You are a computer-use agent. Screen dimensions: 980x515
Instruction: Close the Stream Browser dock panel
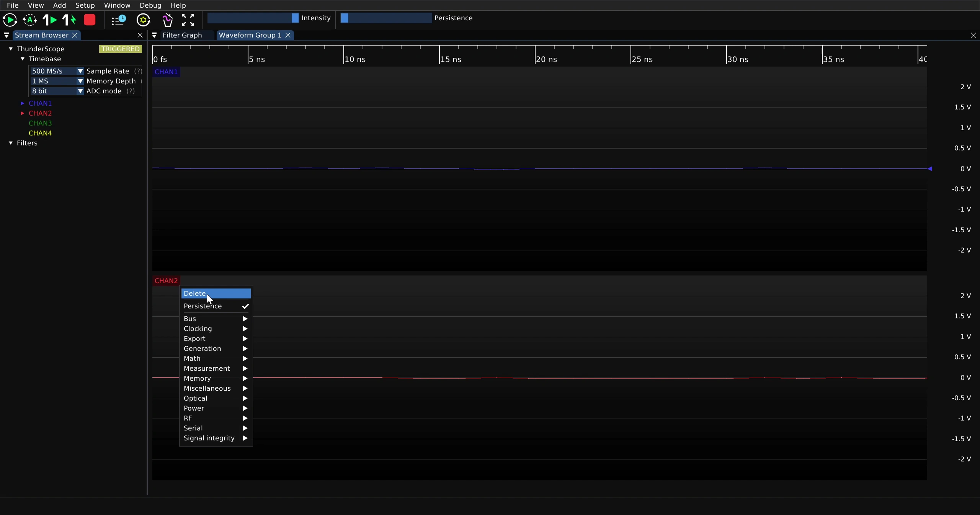(140, 35)
